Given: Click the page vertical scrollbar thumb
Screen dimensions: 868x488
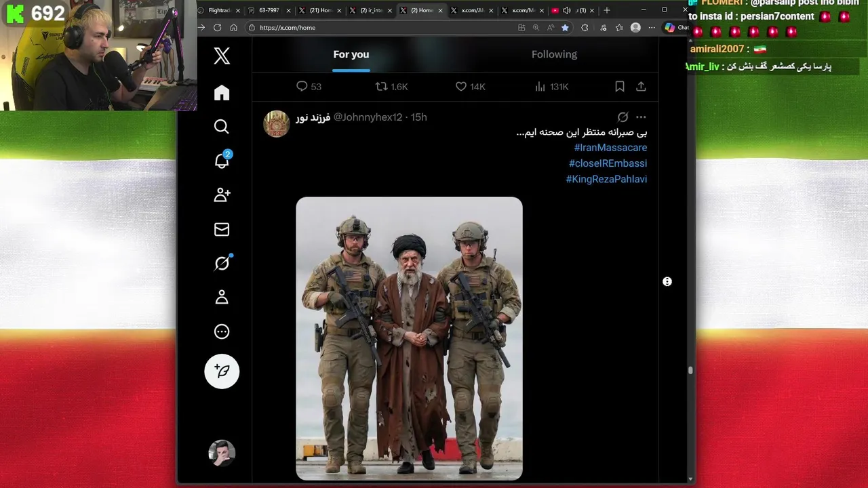Looking at the screenshot, I should click(690, 370).
